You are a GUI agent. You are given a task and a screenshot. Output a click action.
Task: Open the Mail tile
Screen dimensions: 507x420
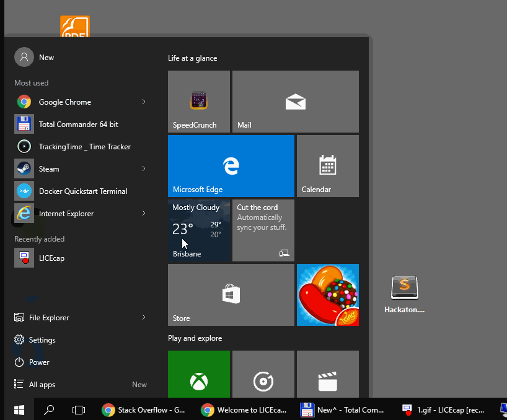pos(295,101)
